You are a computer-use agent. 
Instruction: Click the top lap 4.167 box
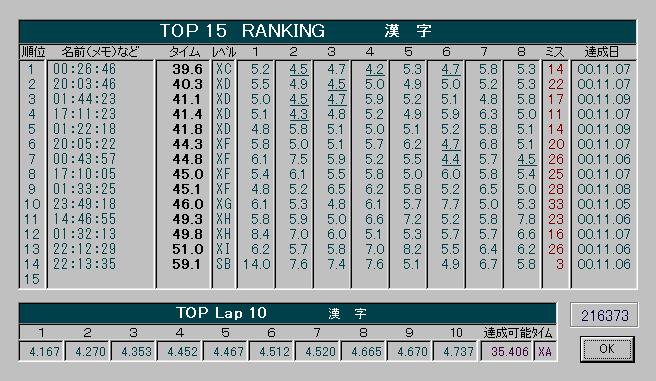click(x=41, y=351)
